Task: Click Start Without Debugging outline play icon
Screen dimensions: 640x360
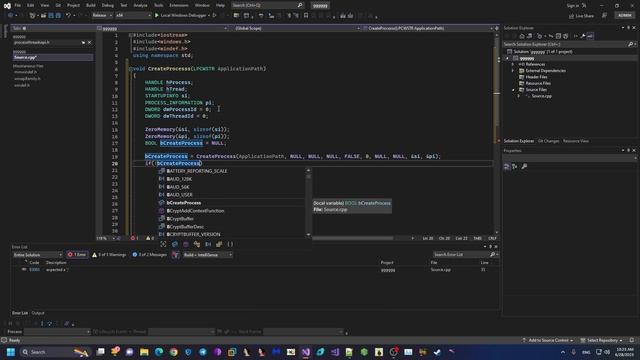Action: tap(214, 16)
